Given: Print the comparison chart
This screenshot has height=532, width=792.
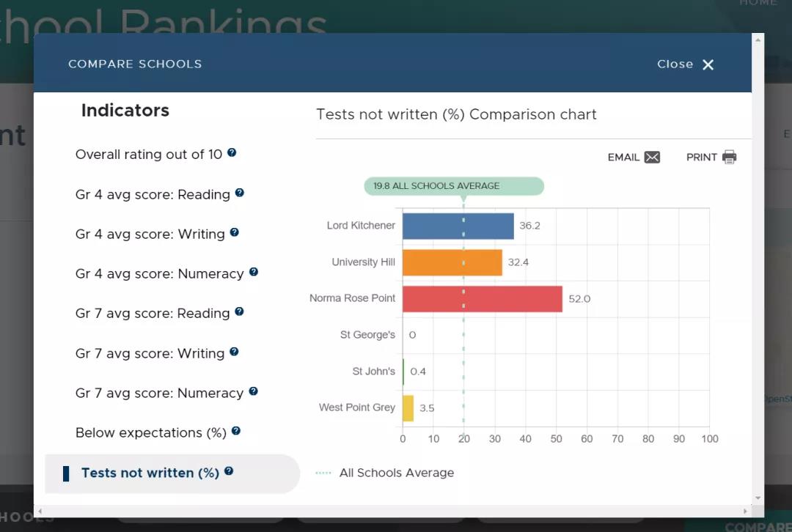Looking at the screenshot, I should pos(711,158).
